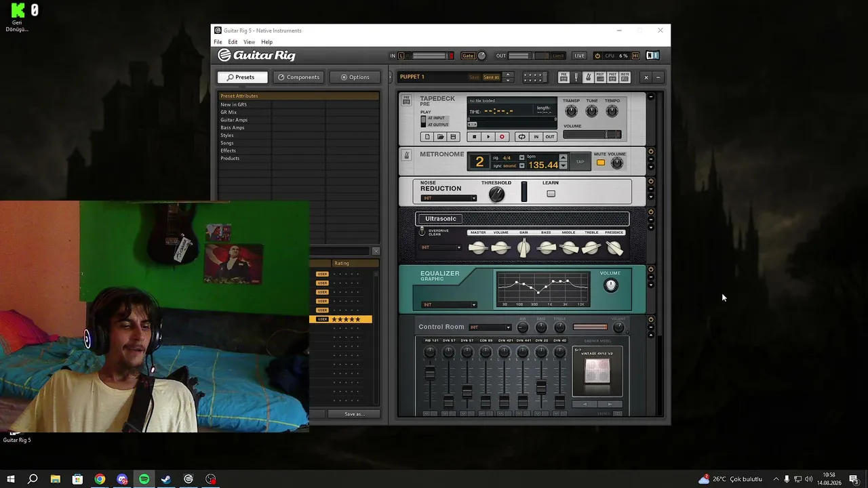
Task: Save the Tapedeck recording with the floppy icon
Action: point(453,137)
